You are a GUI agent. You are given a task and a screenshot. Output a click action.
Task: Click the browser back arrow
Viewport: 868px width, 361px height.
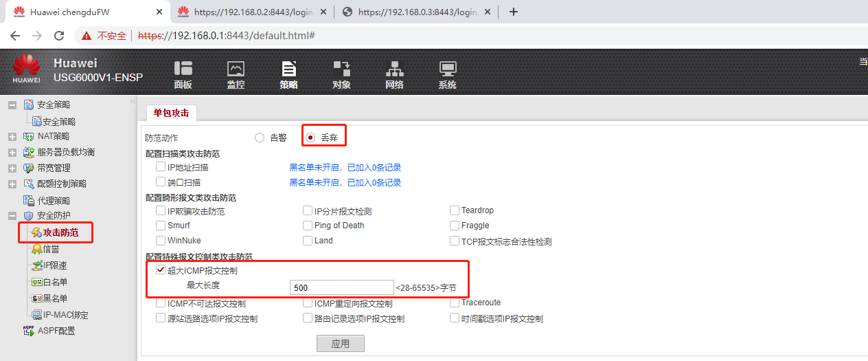coord(14,36)
